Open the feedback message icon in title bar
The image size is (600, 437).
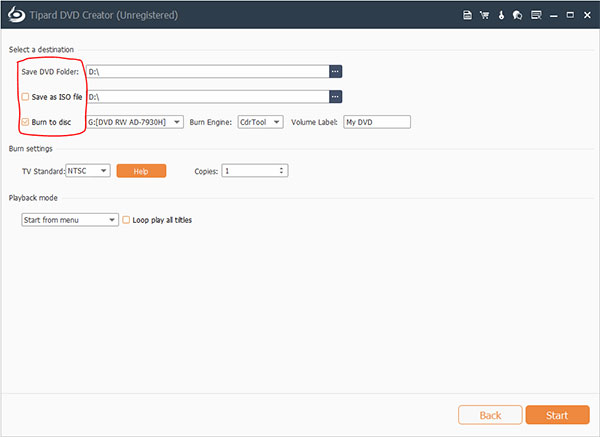tap(536, 15)
